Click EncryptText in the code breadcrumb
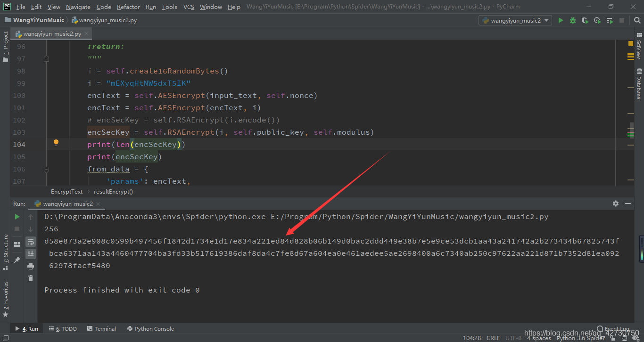The height and width of the screenshot is (342, 644). click(x=66, y=192)
